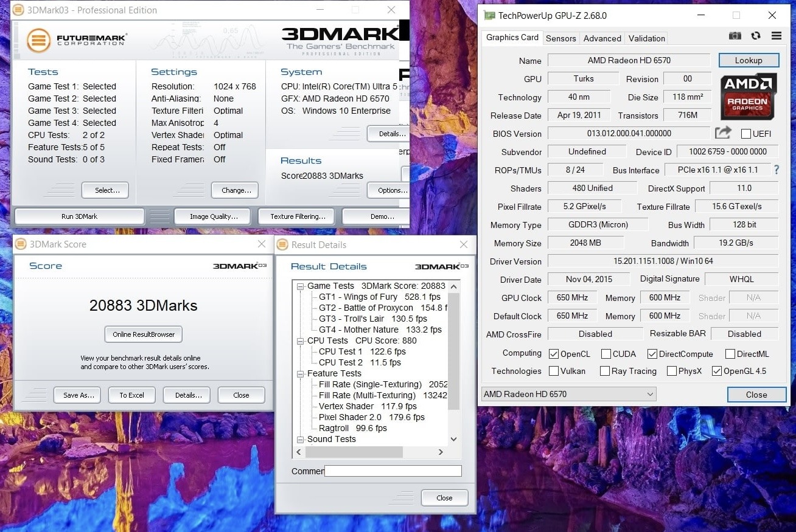Click the To Excel button
The height and width of the screenshot is (532, 796).
point(131,395)
